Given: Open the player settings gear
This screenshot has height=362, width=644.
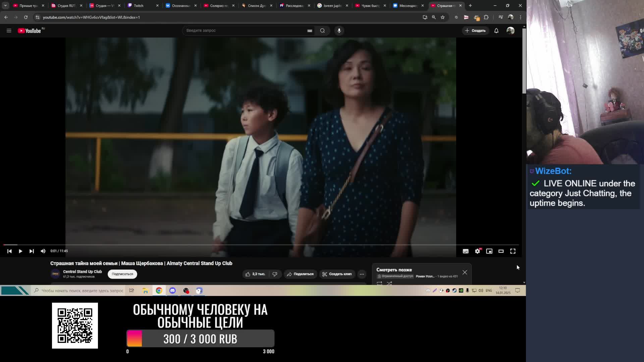Looking at the screenshot, I should click(477, 251).
